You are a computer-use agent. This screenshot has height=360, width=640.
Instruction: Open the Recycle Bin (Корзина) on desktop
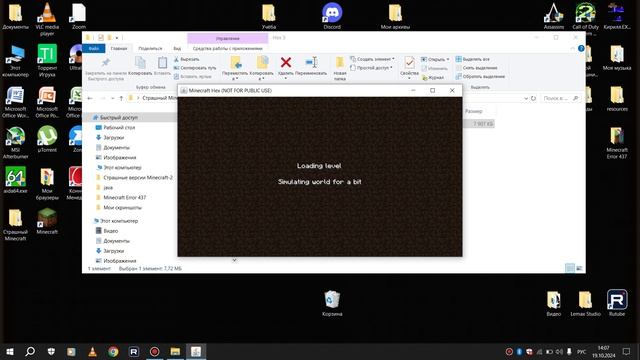[332, 300]
